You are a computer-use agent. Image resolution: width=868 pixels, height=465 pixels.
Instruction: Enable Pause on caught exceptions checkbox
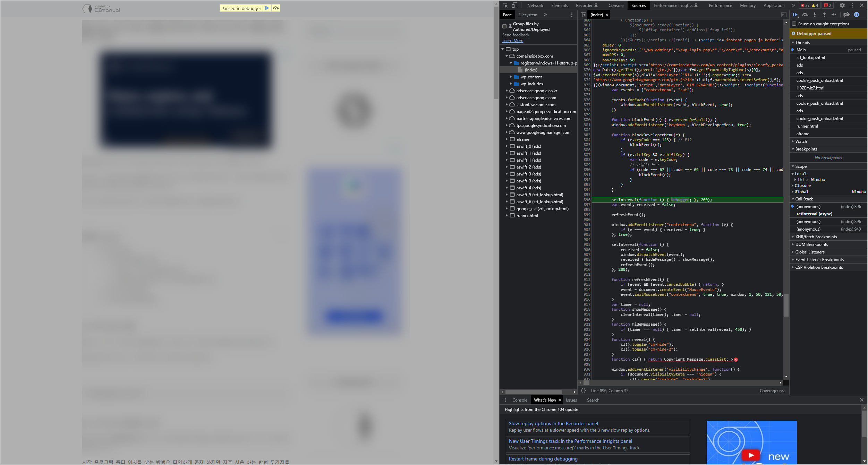794,24
